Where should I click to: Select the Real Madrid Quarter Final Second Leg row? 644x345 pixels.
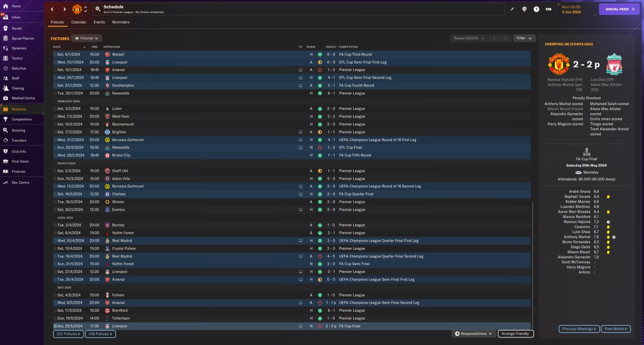pyautogui.click(x=291, y=256)
